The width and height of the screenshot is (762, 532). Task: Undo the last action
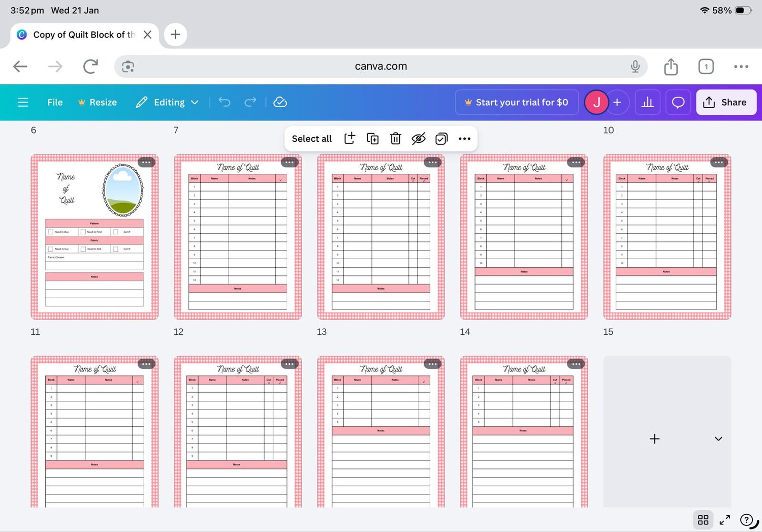pyautogui.click(x=225, y=102)
